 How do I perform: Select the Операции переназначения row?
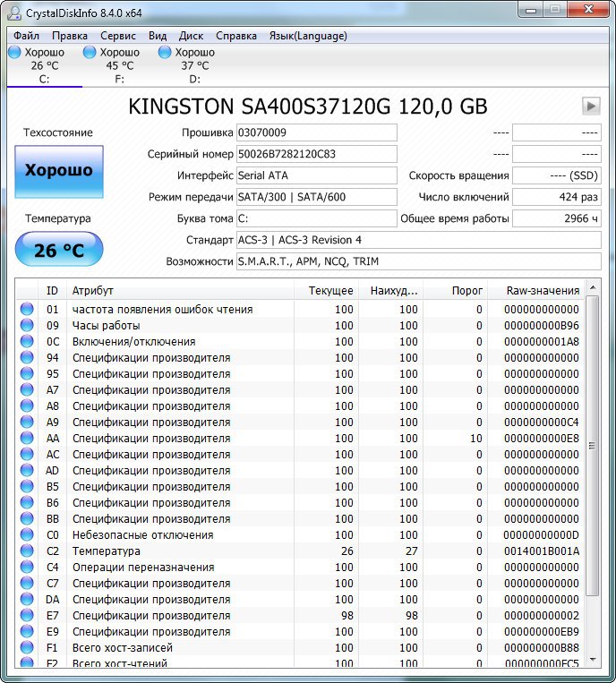coord(301,568)
